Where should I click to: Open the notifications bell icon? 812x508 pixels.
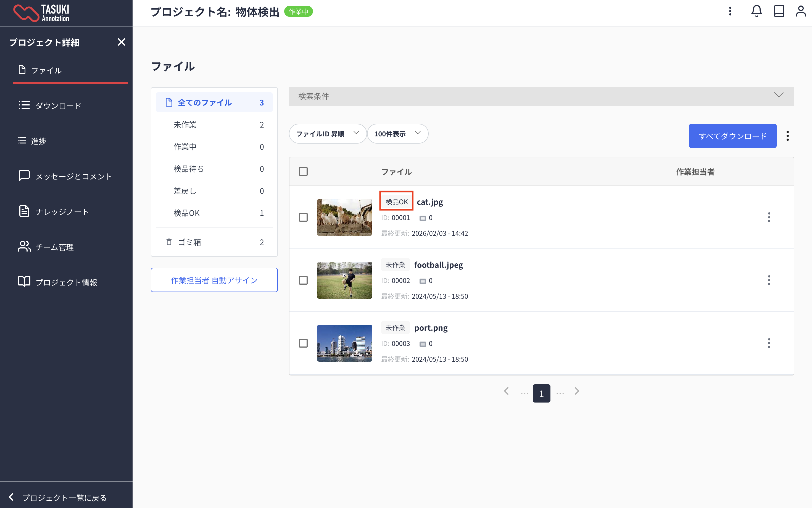click(x=756, y=11)
